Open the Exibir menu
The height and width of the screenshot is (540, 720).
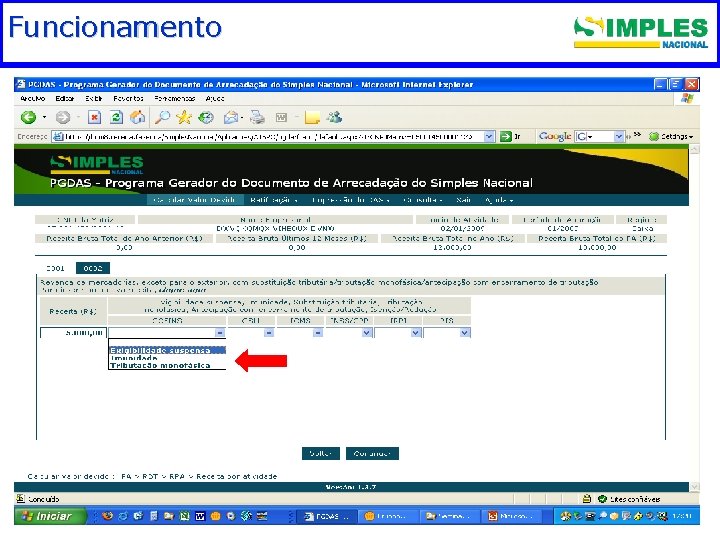(94, 98)
